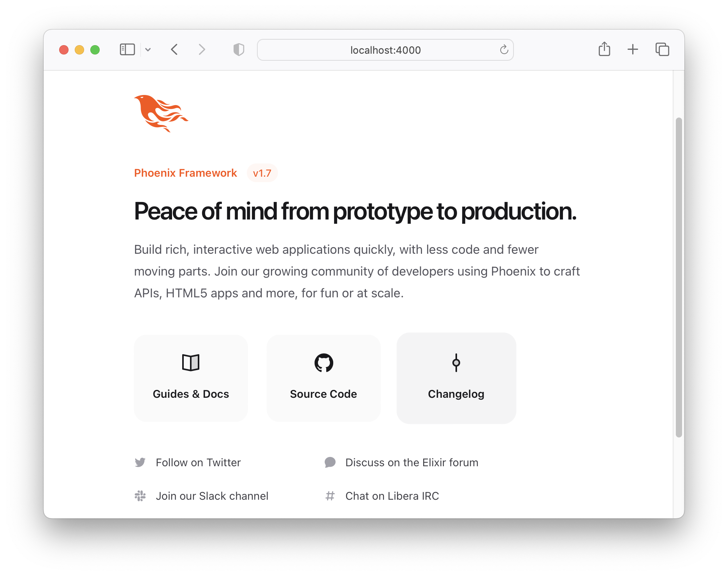Click the Peace of mind headline
The image size is (728, 576).
355,211
